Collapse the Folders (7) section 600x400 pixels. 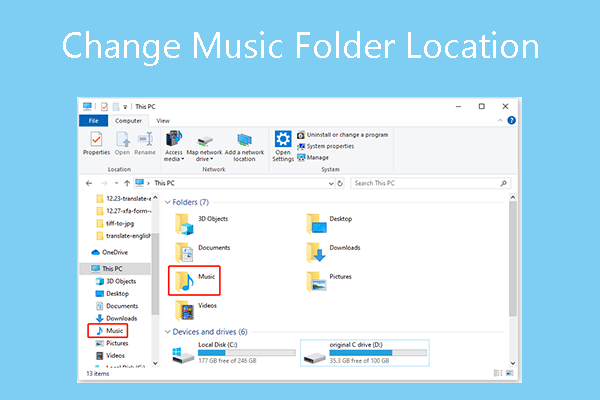pyautogui.click(x=167, y=202)
